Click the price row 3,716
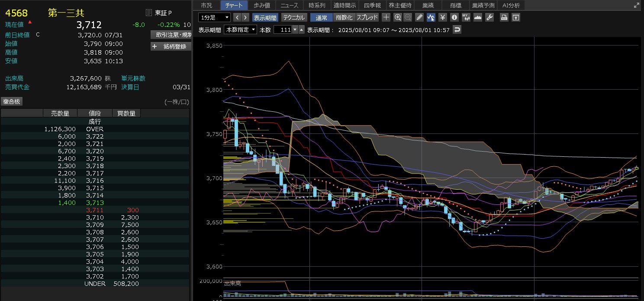Screen dimensions: 644x301 pyautogui.click(x=95, y=181)
